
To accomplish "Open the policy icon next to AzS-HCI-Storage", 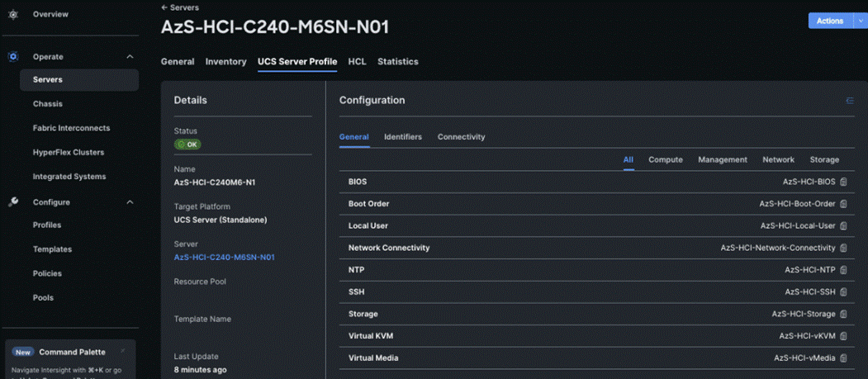I will click(x=844, y=314).
